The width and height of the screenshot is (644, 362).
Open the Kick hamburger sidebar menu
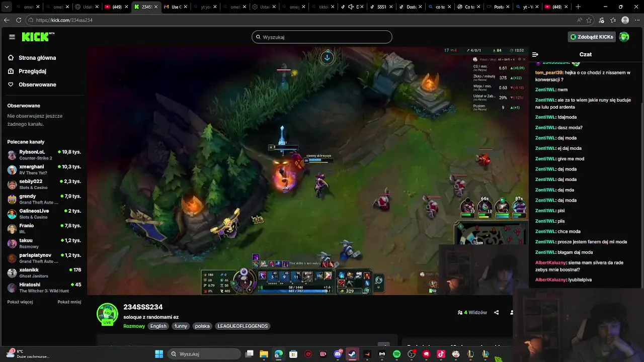point(12,37)
